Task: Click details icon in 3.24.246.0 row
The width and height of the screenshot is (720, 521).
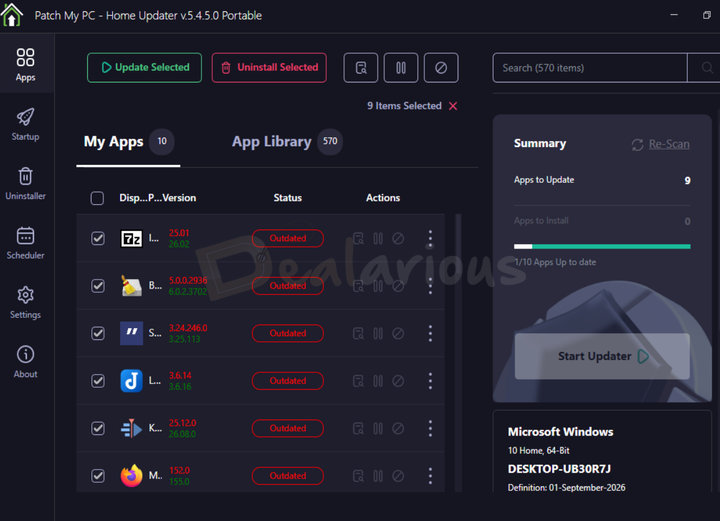Action: pos(358,333)
